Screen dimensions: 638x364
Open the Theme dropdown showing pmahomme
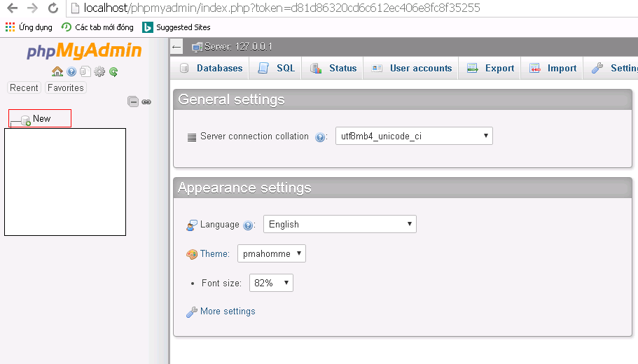click(x=272, y=253)
